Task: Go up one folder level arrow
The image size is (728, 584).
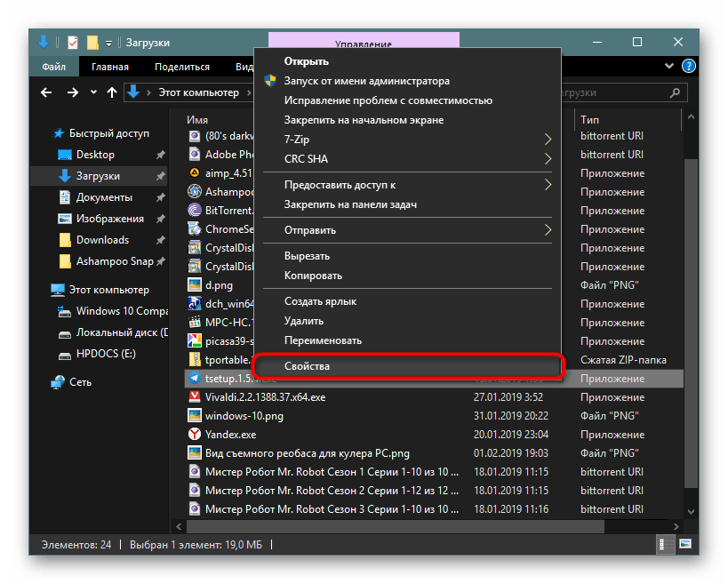Action: click(111, 92)
